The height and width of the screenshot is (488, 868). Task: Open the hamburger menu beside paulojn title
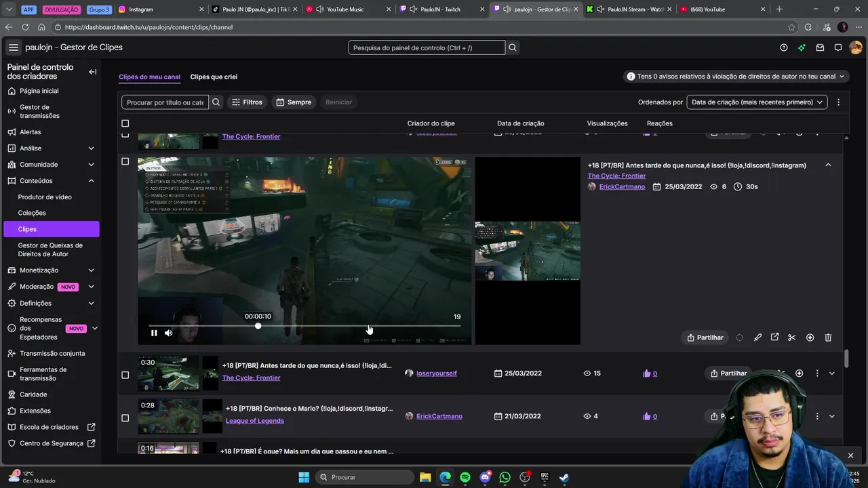point(14,47)
